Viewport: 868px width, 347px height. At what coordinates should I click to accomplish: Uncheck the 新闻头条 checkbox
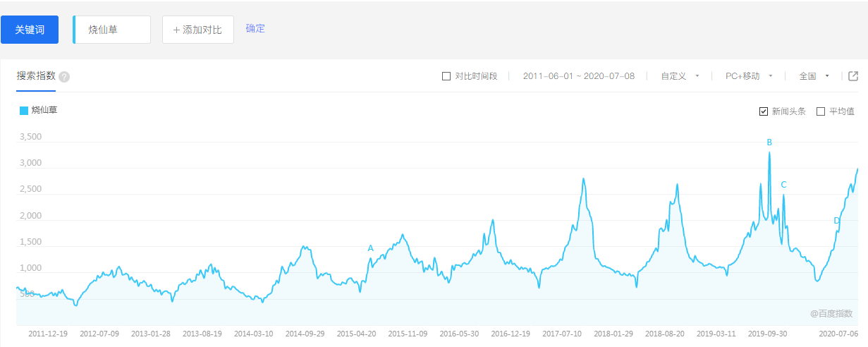pos(763,111)
